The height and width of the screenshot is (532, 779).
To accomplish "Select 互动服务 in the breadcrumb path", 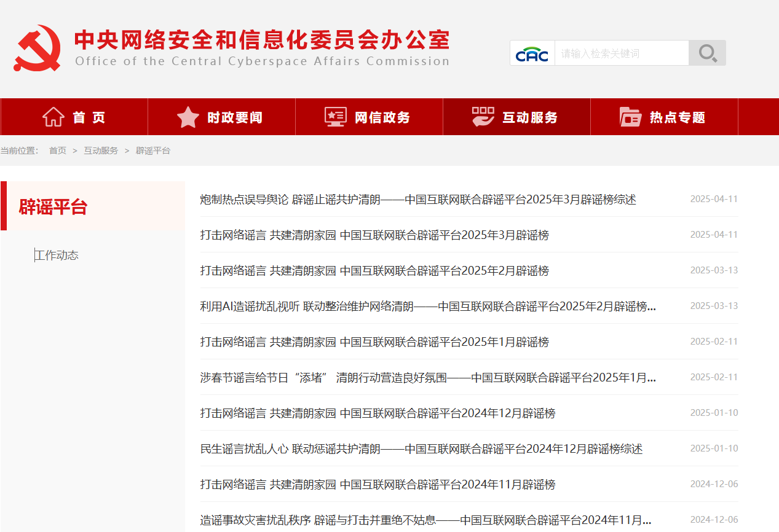I will 101,151.
